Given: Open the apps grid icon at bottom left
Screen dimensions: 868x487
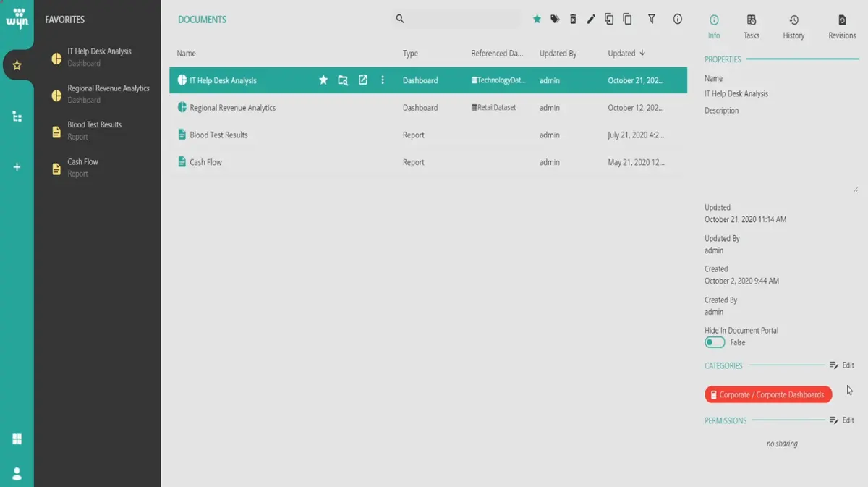Looking at the screenshot, I should coord(17,439).
